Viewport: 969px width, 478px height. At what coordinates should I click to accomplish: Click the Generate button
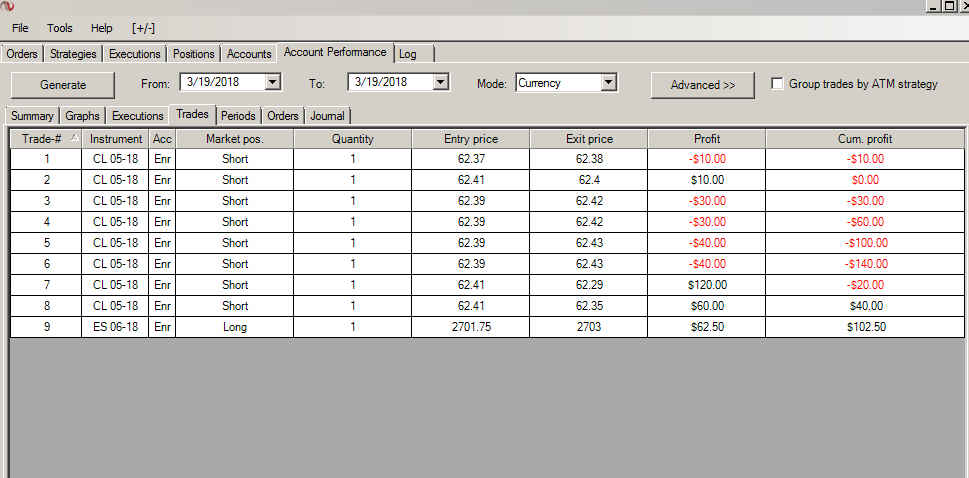coord(63,85)
